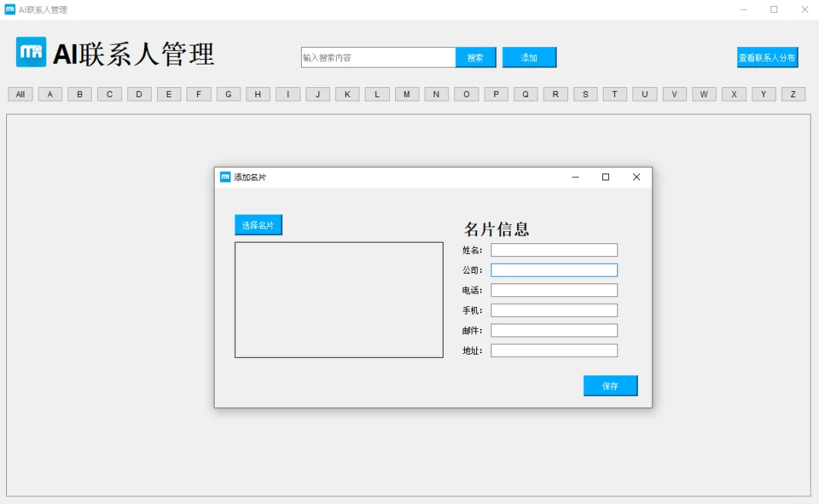The image size is (819, 504).
Task: Select the All contacts filter
Action: pos(20,94)
